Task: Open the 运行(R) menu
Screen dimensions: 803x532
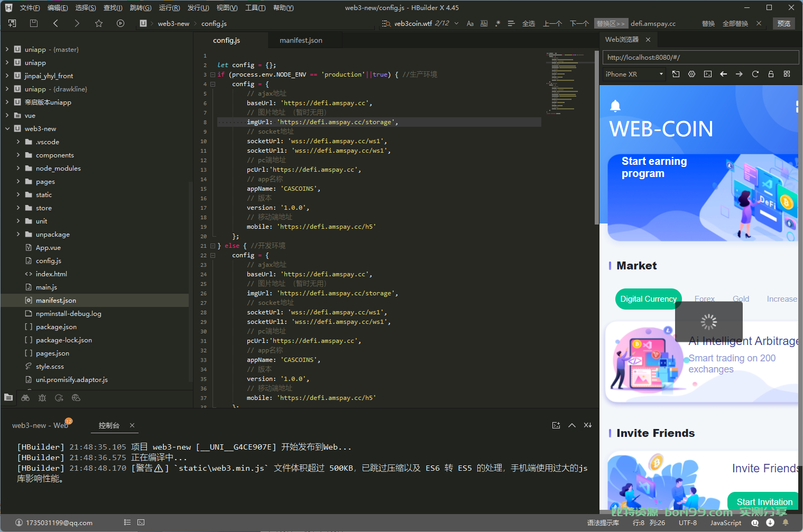Action: 169,7
